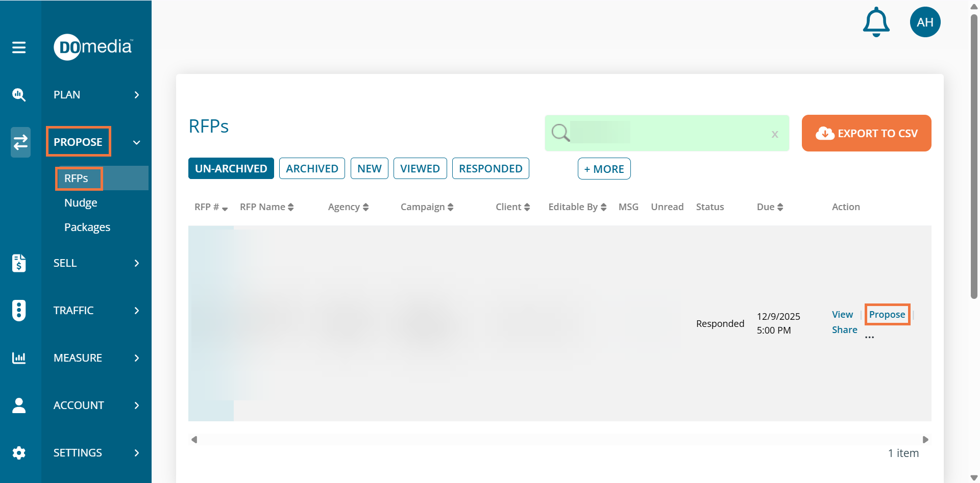
Task: Collapse the PROPOSE menu chevron
Action: click(136, 142)
